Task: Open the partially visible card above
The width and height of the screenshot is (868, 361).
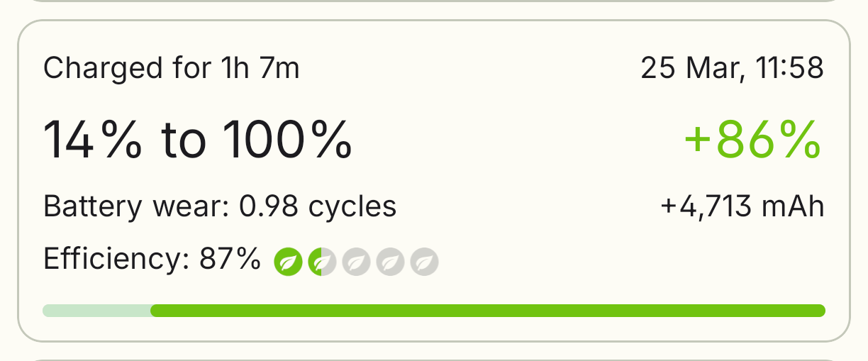Action: [x=433, y=2]
